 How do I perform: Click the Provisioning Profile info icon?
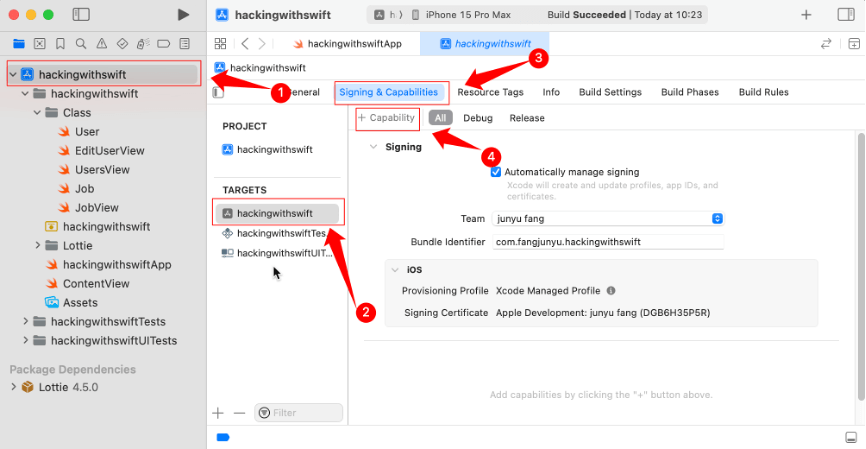pos(611,290)
